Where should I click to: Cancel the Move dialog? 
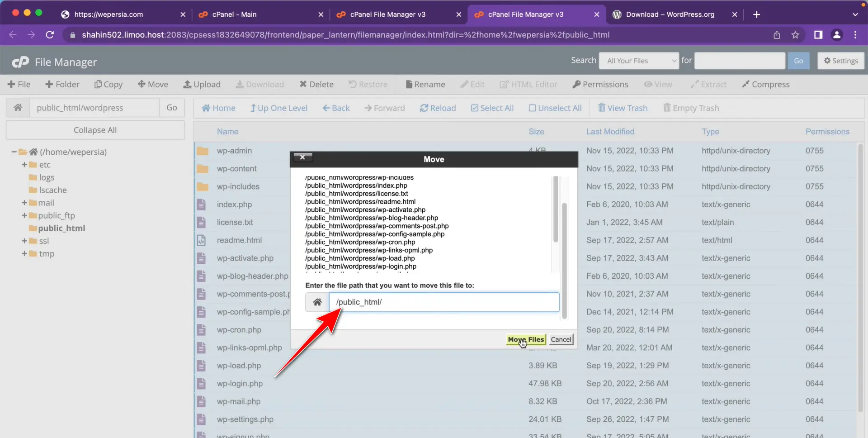[561, 339]
